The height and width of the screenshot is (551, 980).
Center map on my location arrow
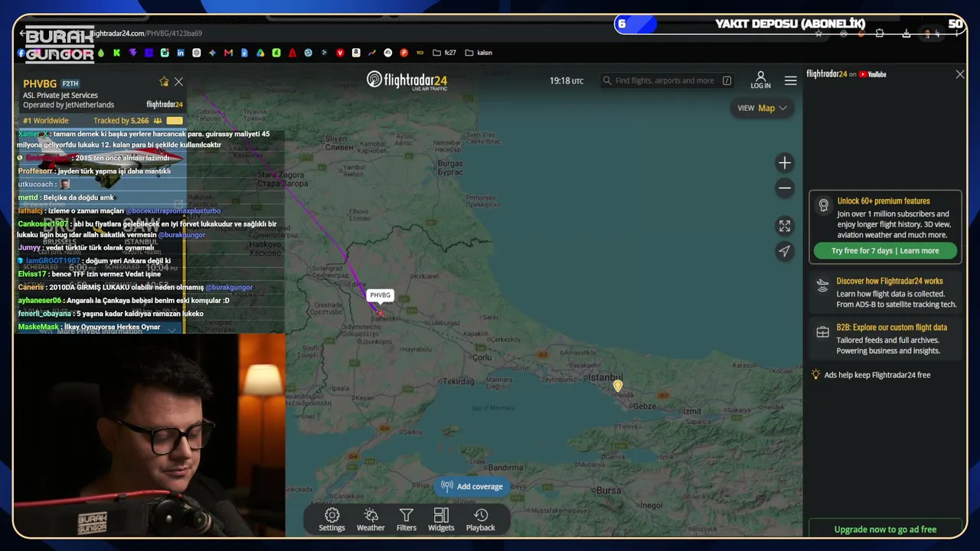click(785, 251)
